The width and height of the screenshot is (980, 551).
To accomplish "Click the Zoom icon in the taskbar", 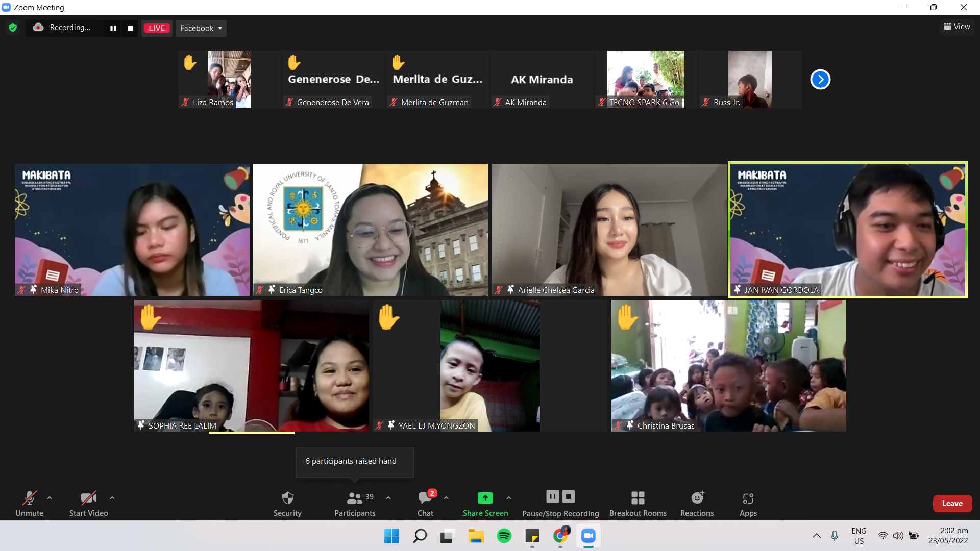I will pos(589,536).
